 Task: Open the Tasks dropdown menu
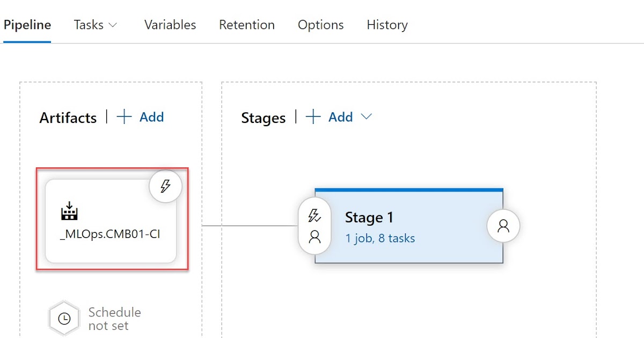pos(90,25)
